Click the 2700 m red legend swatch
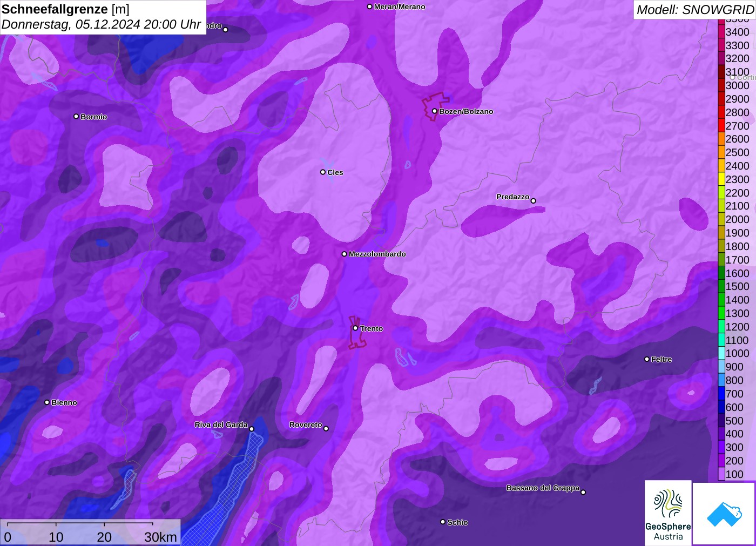Image resolution: width=756 pixels, height=546 pixels. [721, 126]
